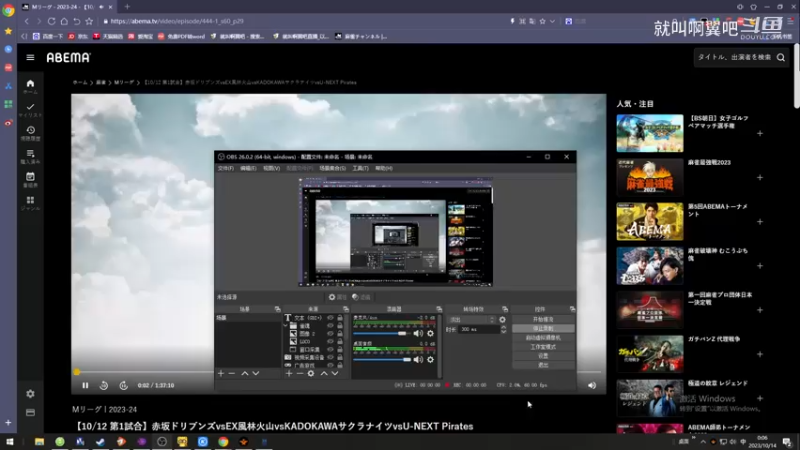Open the JD bookmark
This screenshot has height=450, width=800.
pos(78,37)
